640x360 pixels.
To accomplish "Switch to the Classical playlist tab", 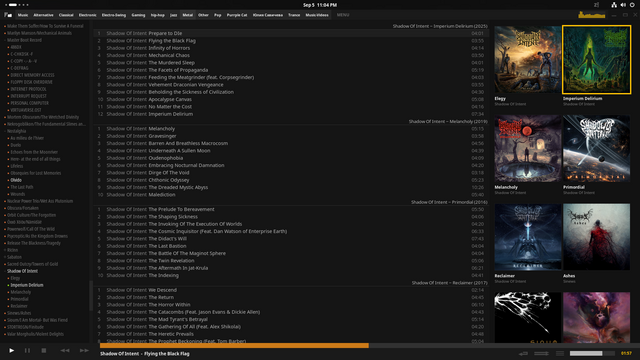I will pyautogui.click(x=66, y=15).
